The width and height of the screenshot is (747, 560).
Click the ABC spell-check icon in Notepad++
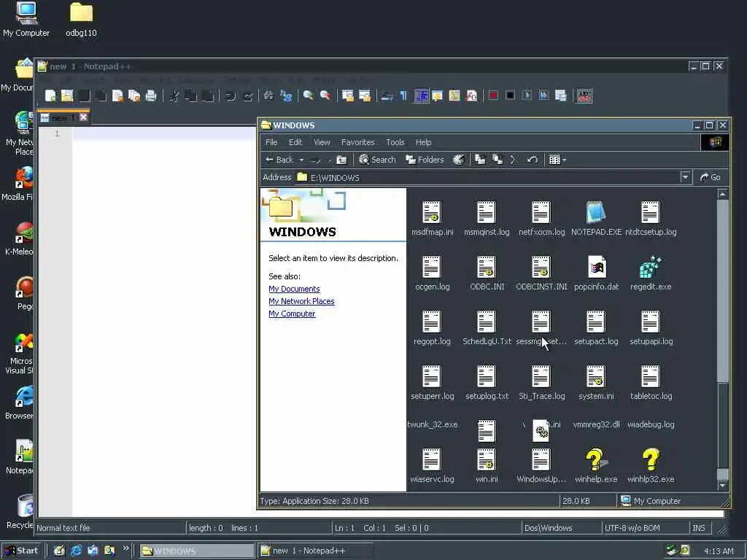tap(584, 96)
